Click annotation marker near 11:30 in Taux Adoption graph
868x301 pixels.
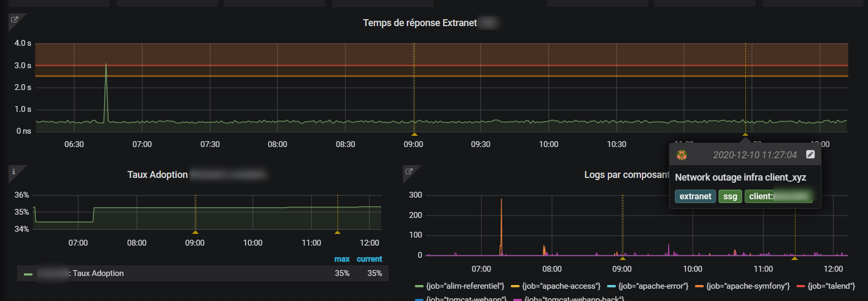click(337, 232)
